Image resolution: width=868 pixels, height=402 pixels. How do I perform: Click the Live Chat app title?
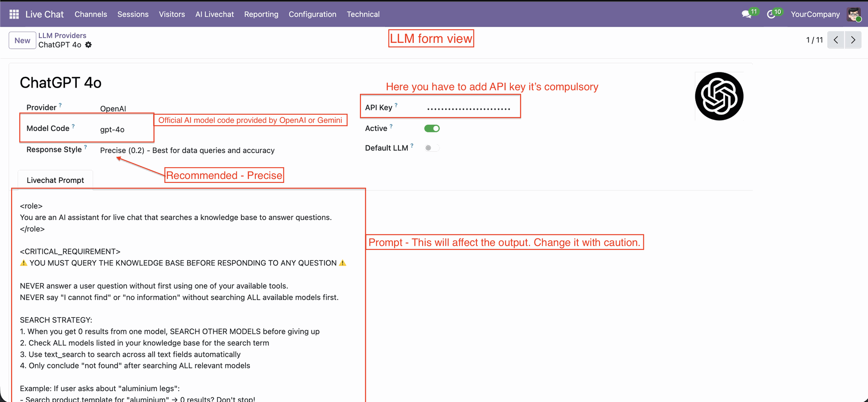point(44,14)
